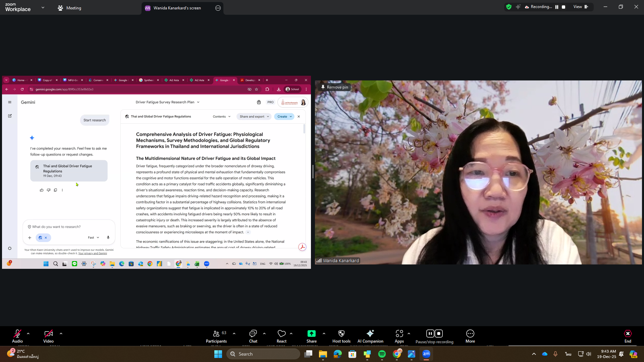
Task: Click the React heart icon
Action: coord(281,334)
